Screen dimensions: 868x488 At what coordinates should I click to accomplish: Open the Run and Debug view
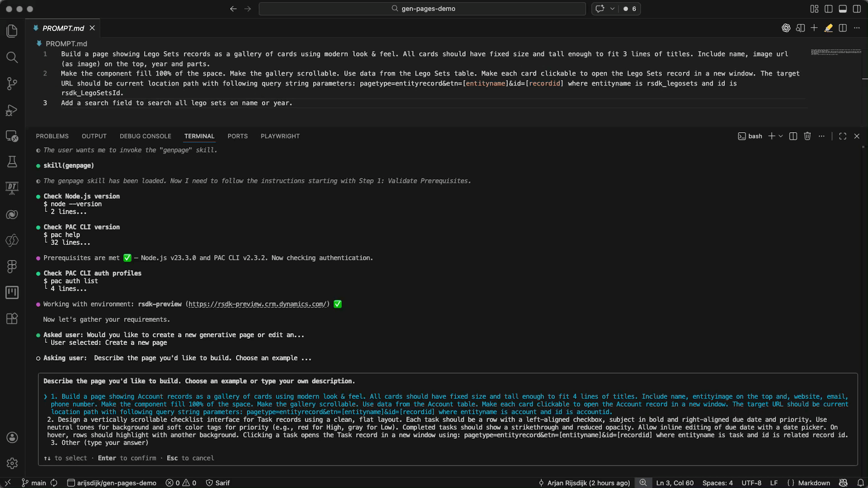point(12,110)
